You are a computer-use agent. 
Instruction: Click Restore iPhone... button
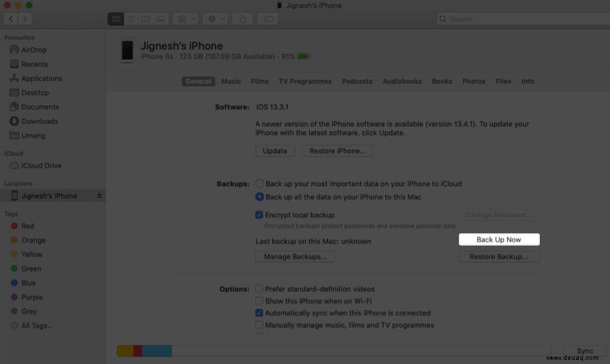click(x=337, y=151)
